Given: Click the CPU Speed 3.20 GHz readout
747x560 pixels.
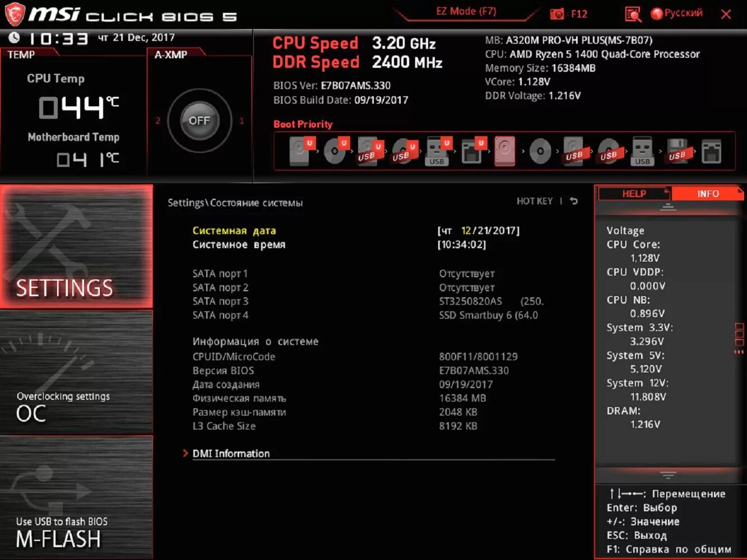Looking at the screenshot, I should point(354,43).
